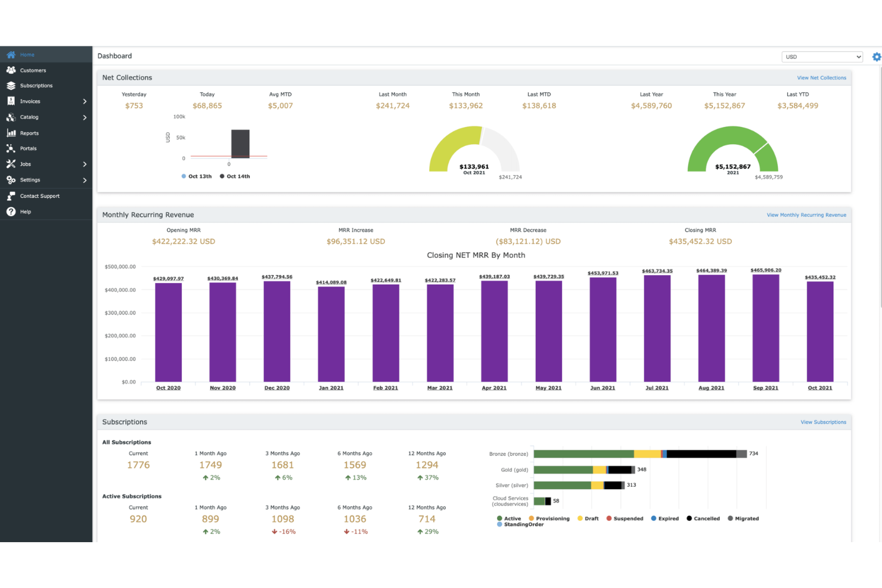Open dashboard settings gear icon
Viewport: 882px width, 588px height.
coord(876,57)
